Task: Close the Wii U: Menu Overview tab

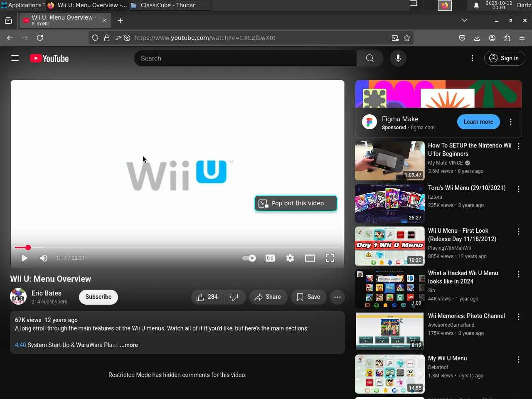Action: tap(105, 20)
